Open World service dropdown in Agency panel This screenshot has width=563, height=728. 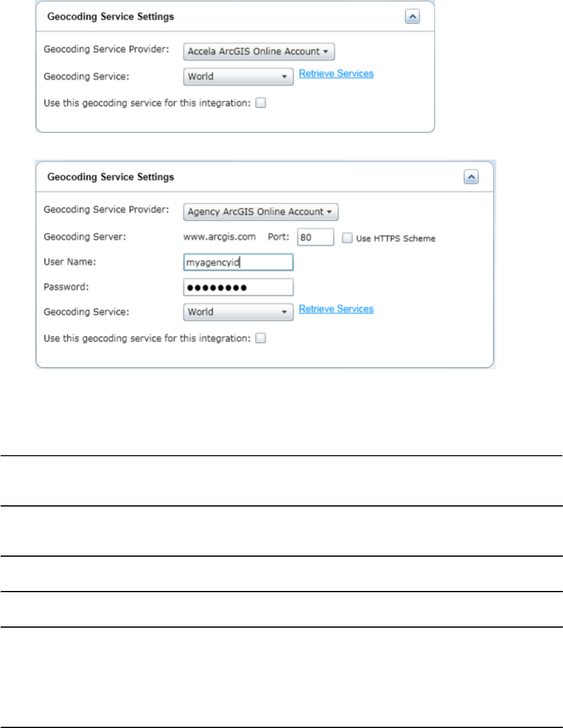pos(238,312)
